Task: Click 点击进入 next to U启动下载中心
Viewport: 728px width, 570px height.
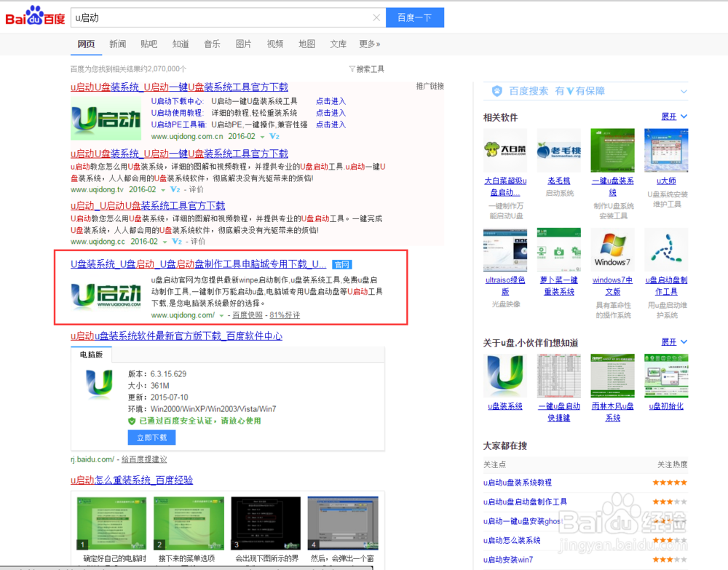Action: pyautogui.click(x=331, y=101)
